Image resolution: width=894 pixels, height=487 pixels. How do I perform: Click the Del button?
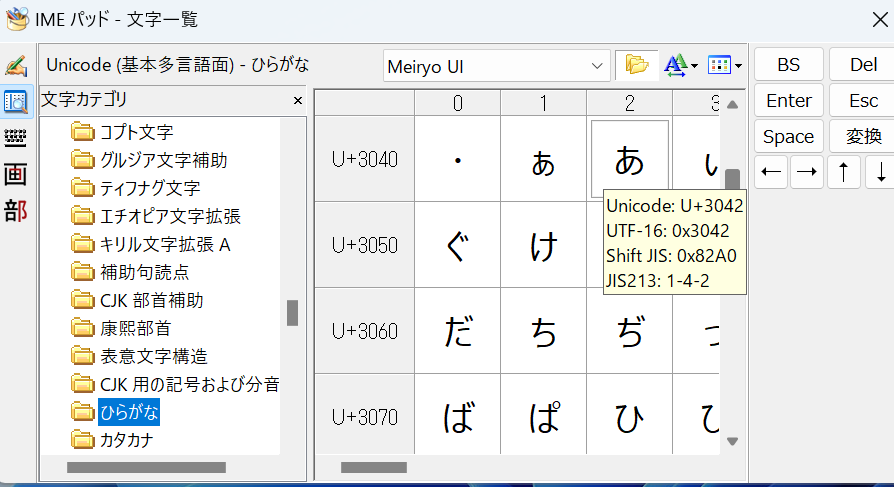click(x=863, y=64)
